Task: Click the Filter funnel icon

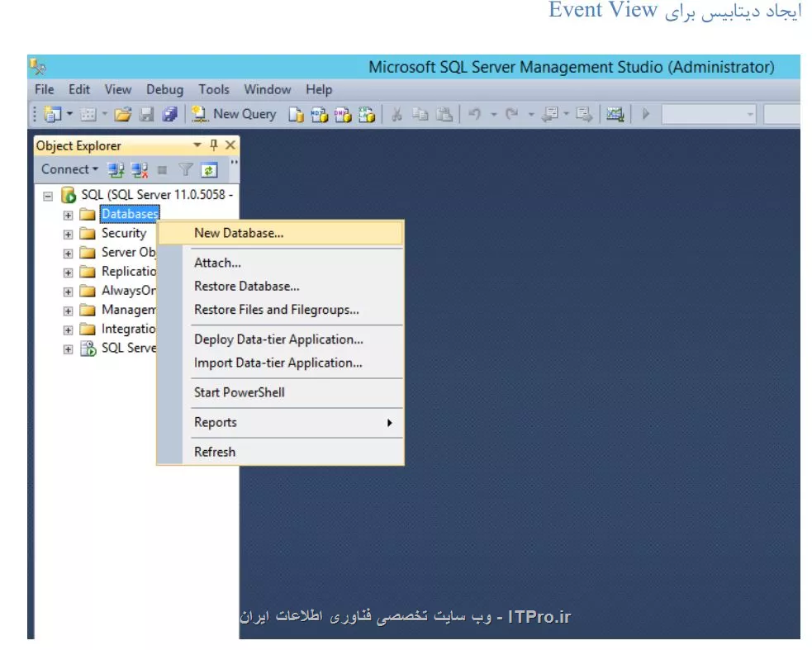Action: point(185,169)
